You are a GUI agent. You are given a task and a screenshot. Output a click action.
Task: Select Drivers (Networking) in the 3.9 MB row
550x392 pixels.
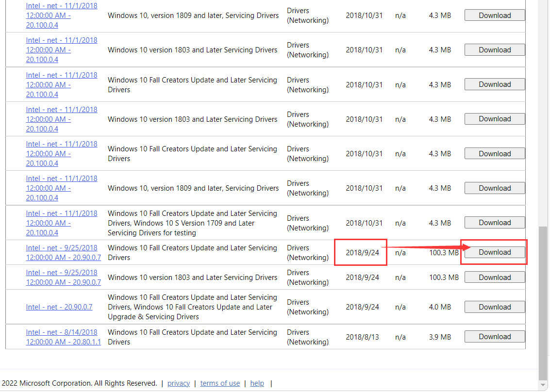click(x=308, y=337)
